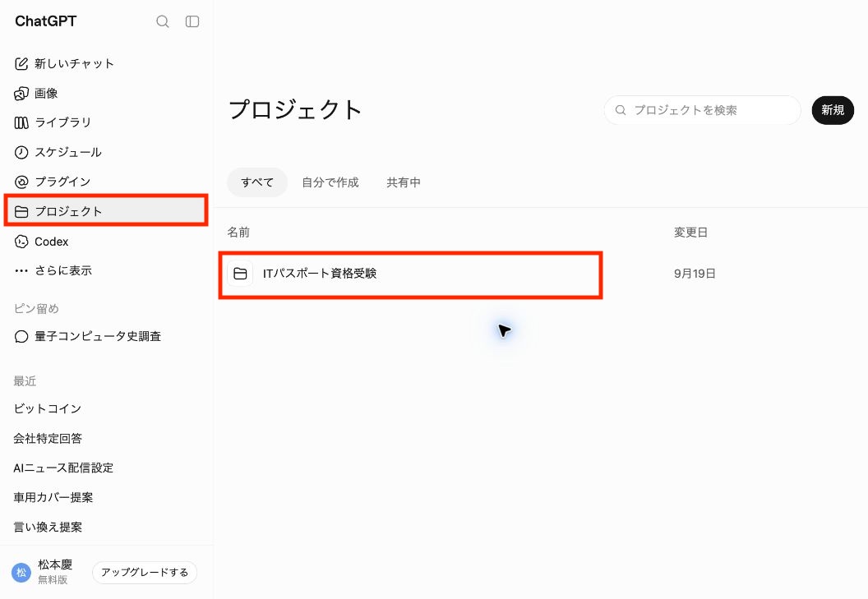
Task: Collapse the sidebar using the panel toggle icon
Action: [192, 21]
